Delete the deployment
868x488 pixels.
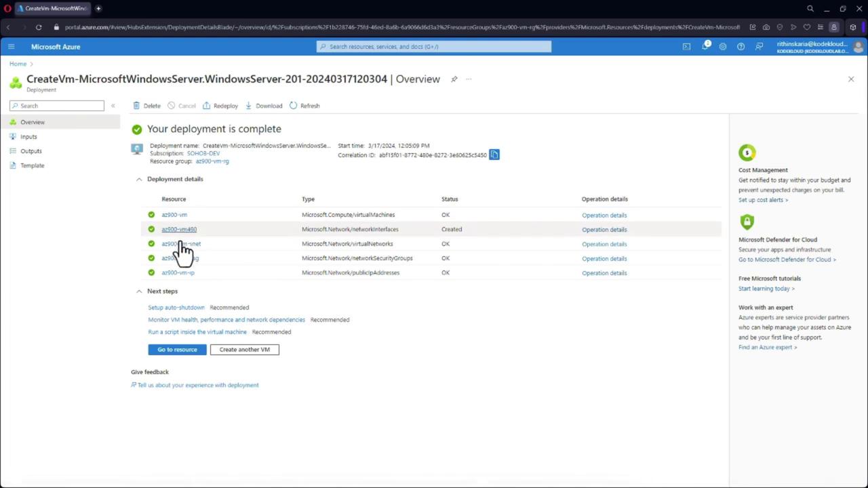[x=146, y=106]
